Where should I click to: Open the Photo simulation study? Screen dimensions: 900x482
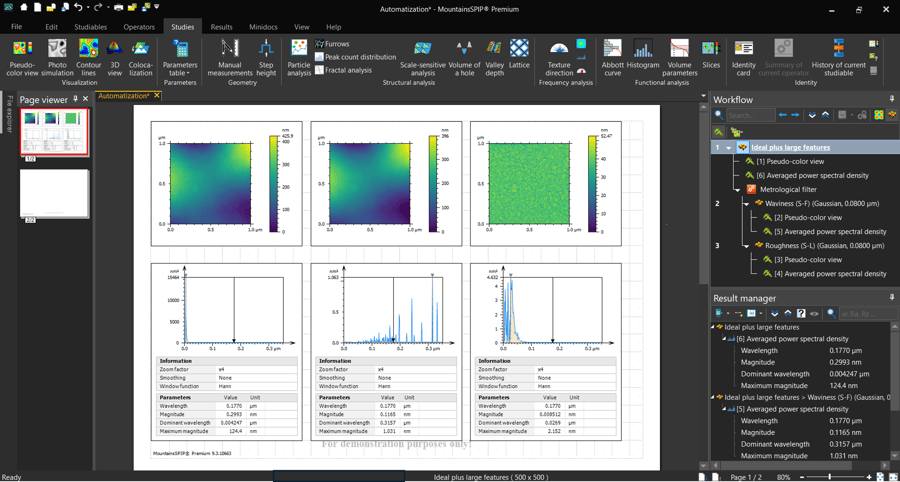click(x=57, y=57)
